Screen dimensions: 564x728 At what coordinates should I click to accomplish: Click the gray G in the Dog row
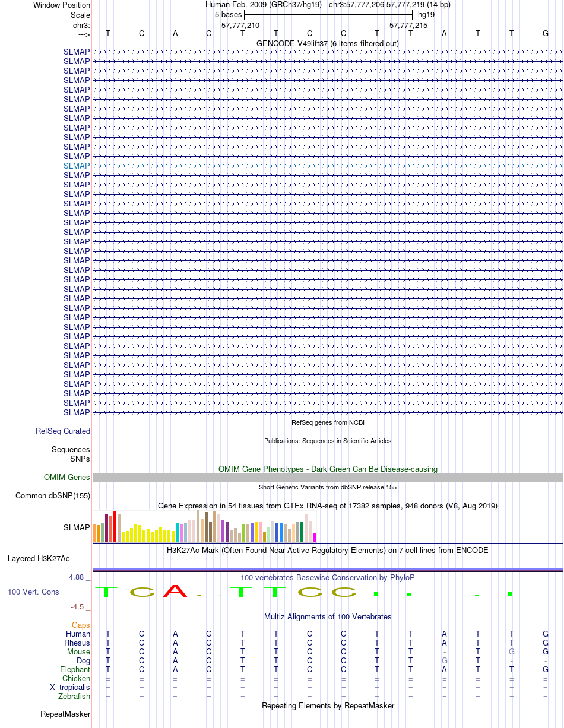[444, 660]
